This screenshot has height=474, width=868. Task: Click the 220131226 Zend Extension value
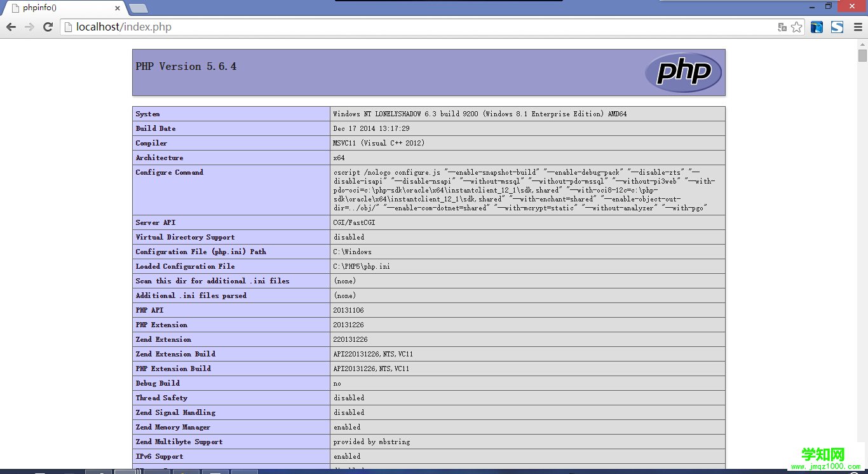point(351,339)
